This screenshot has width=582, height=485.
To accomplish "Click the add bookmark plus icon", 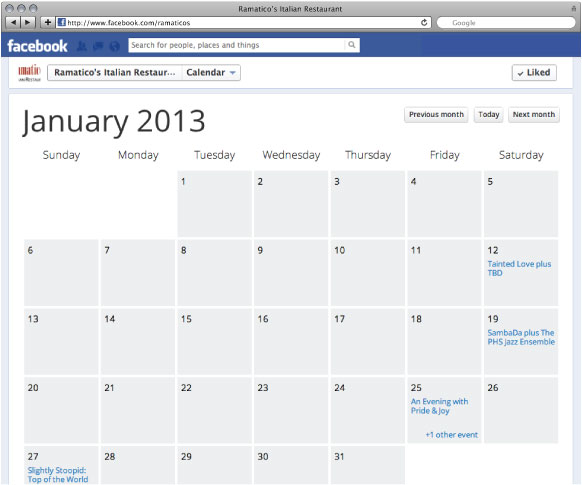I will (48, 22).
